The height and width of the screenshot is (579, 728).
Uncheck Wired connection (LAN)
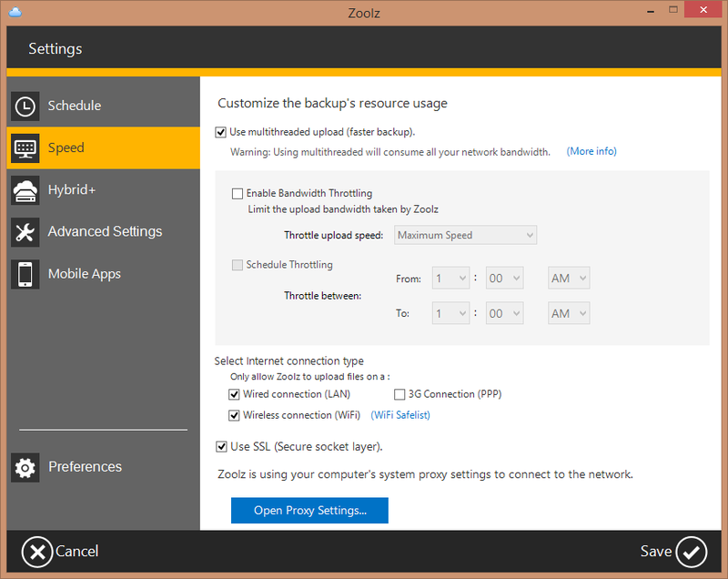[234, 395]
